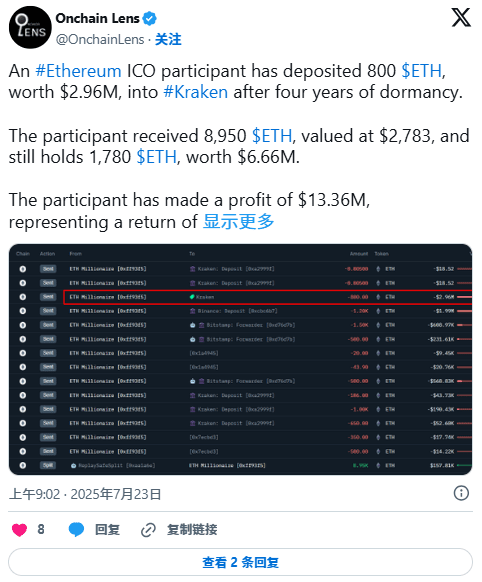Screen dimensions: 482x582
Task: Open the #Ethereum hashtag
Action: 78,71
